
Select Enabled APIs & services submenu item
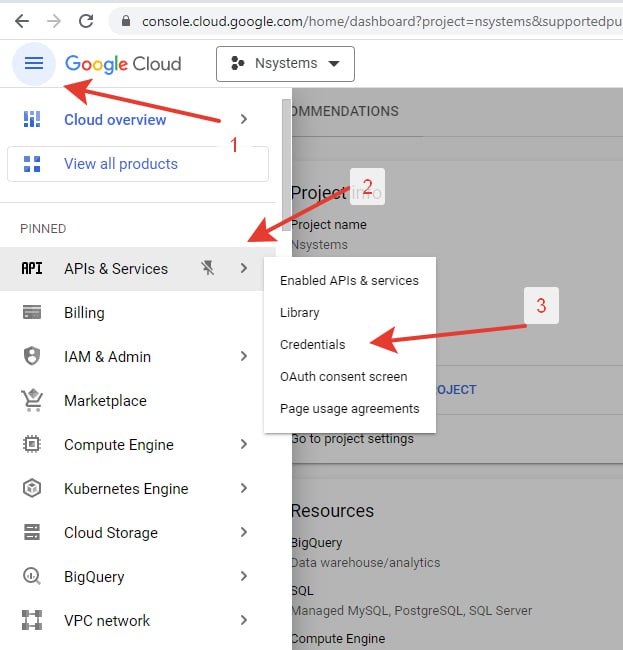349,281
